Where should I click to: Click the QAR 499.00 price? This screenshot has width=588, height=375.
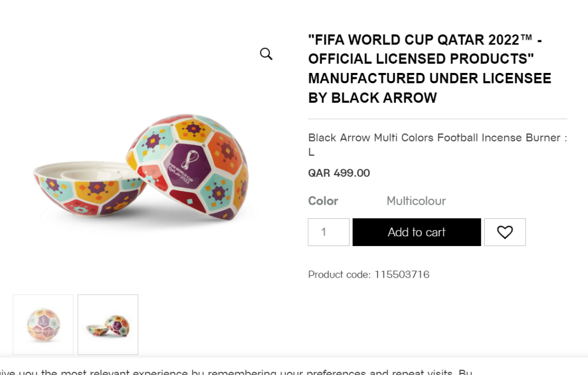[x=339, y=173]
